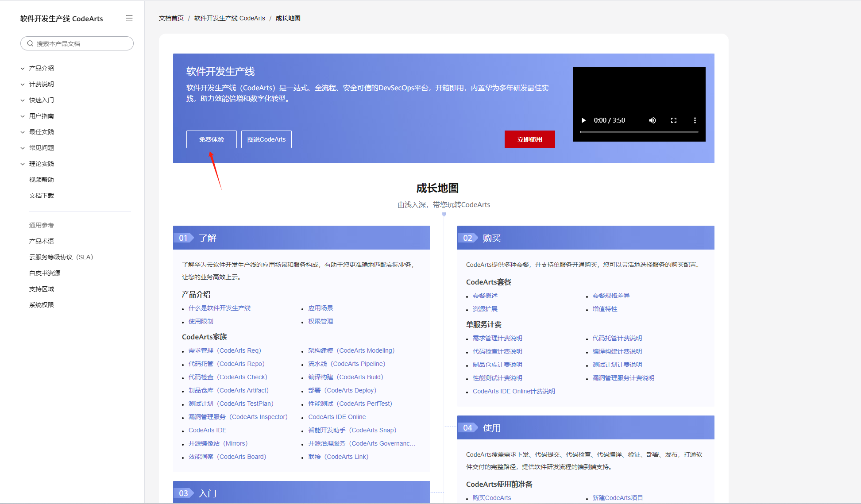Open 视频帮助 in the sidebar
This screenshot has height=504, width=861.
pyautogui.click(x=41, y=180)
